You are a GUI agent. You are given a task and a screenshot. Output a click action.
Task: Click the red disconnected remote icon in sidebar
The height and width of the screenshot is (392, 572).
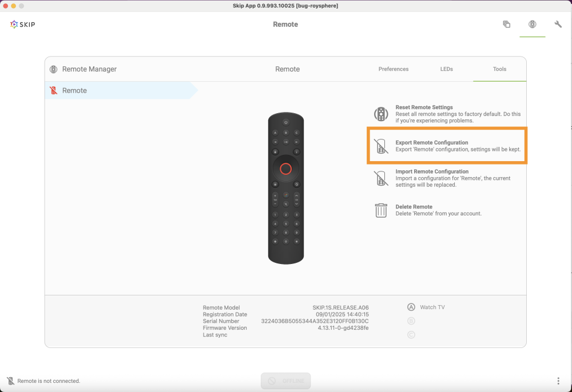(x=54, y=90)
